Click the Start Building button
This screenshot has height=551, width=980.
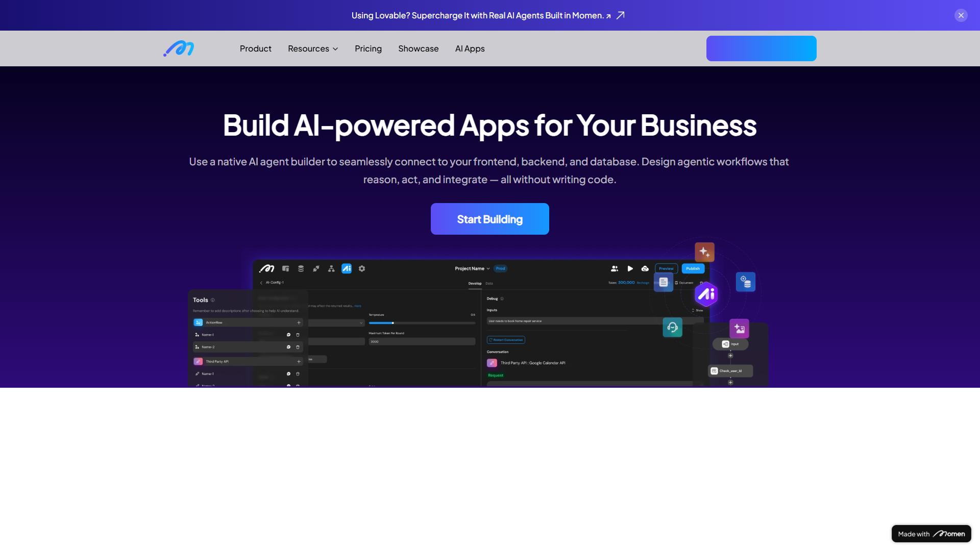(489, 219)
